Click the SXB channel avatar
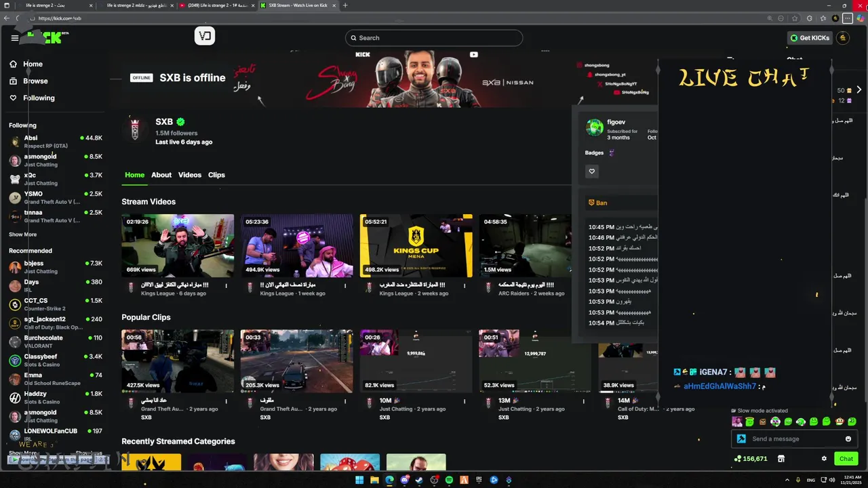This screenshot has height=488, width=868. 135,129
